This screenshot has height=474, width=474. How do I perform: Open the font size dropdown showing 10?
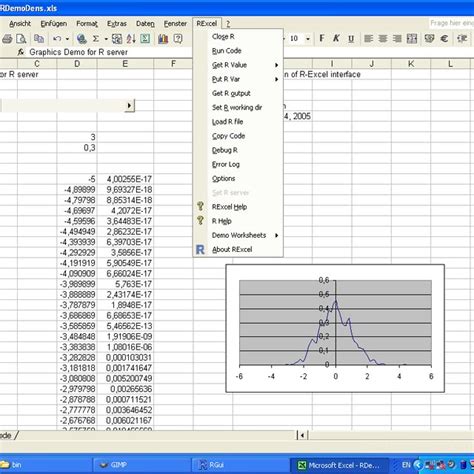[x=308, y=39]
